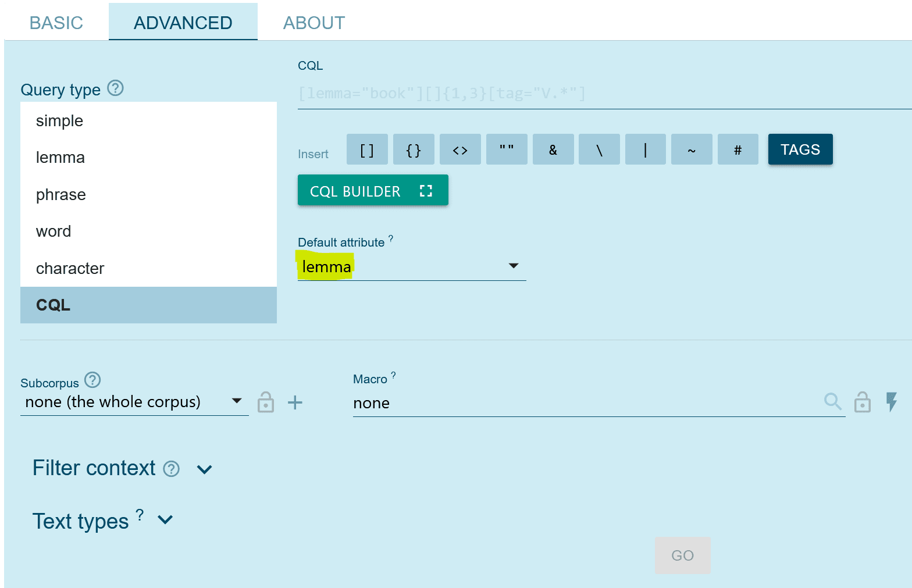The image size is (912, 588).
Task: Click the plus icon to add subcorpus
Action: tap(295, 402)
